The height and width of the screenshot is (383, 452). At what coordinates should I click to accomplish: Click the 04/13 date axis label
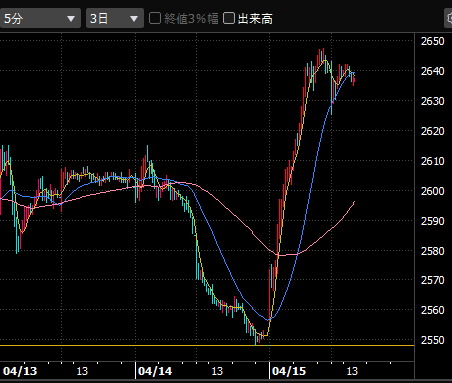pyautogui.click(x=20, y=371)
